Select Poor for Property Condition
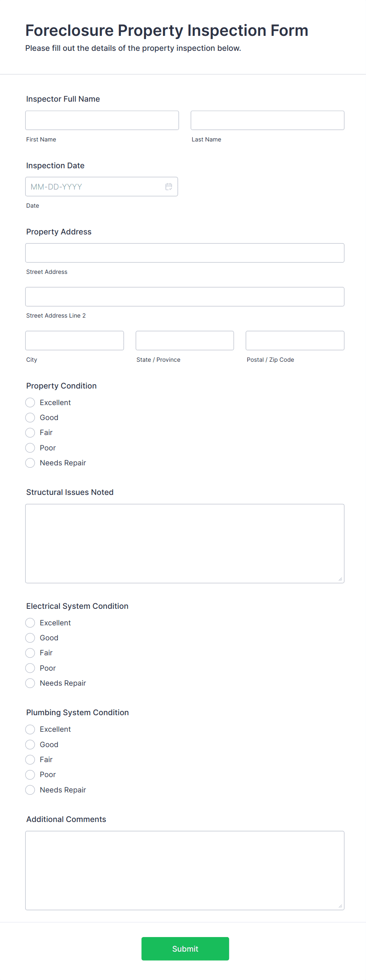 [30, 448]
